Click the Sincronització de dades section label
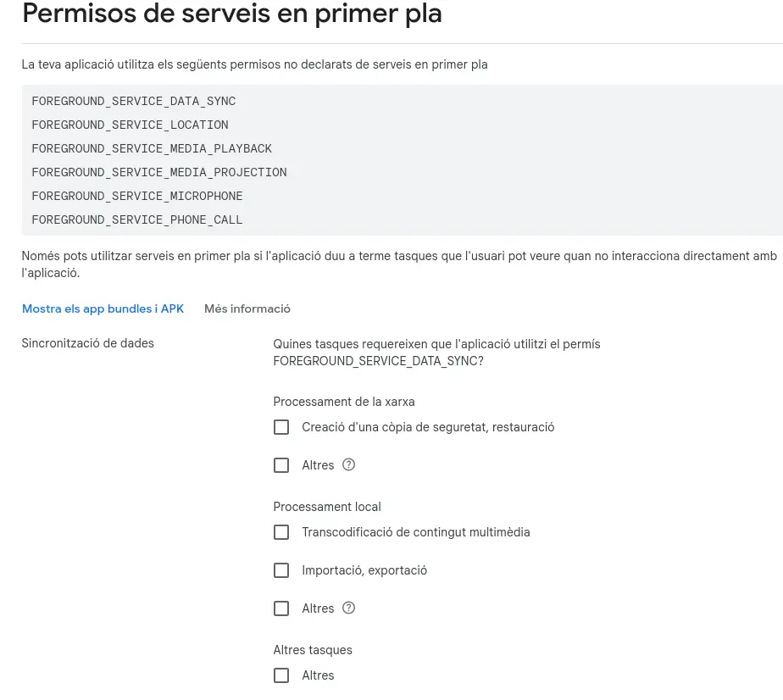Image resolution: width=783 pixels, height=700 pixels. tap(87, 343)
